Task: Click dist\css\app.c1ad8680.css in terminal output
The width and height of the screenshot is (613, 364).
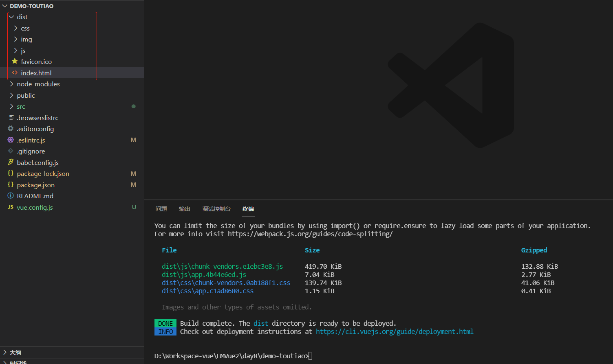Action: [x=207, y=291]
